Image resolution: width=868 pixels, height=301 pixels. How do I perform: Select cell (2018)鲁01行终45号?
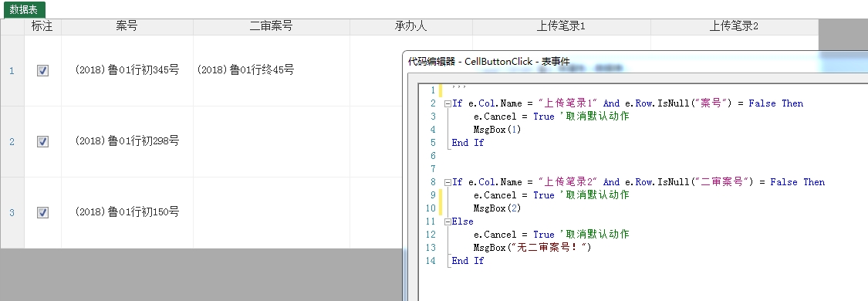[x=272, y=70]
